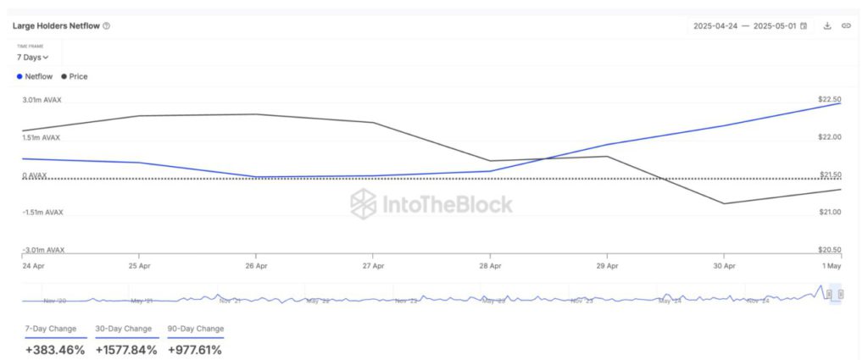The height and width of the screenshot is (360, 868).
Task: Select the 90-Day Change tab
Action: tap(196, 329)
